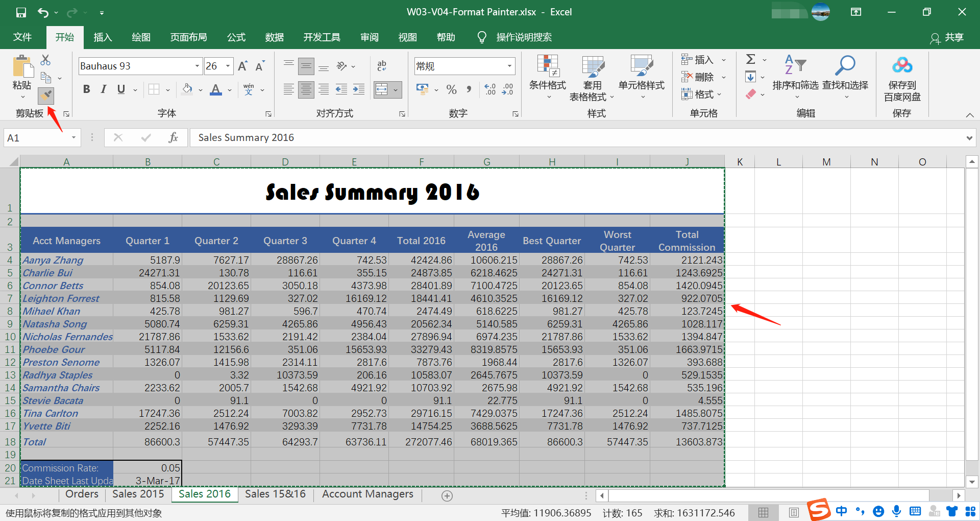Open the 文件 menu tab
This screenshot has height=521, width=980.
22,37
